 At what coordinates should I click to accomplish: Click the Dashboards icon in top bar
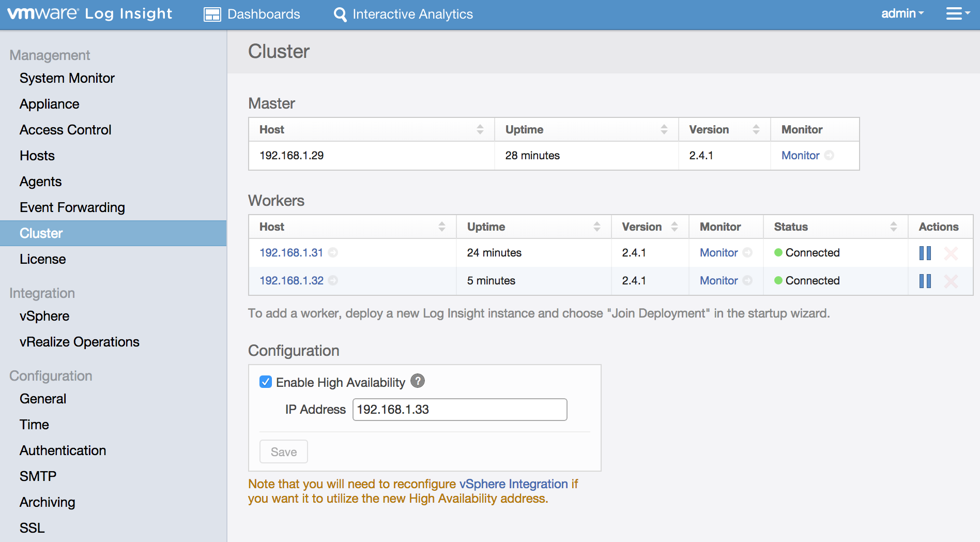(x=212, y=14)
